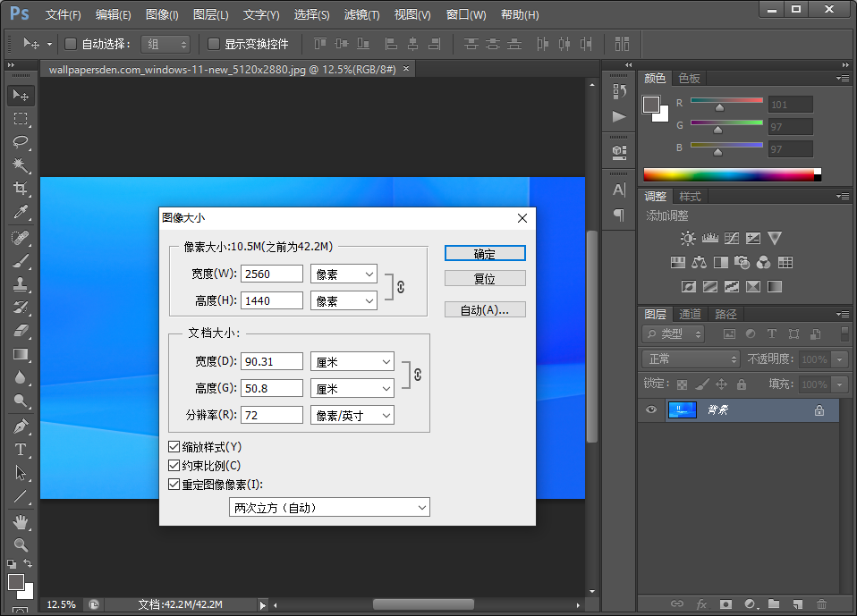Image resolution: width=857 pixels, height=616 pixels.
Task: Select the Pen tool
Action: click(x=21, y=426)
